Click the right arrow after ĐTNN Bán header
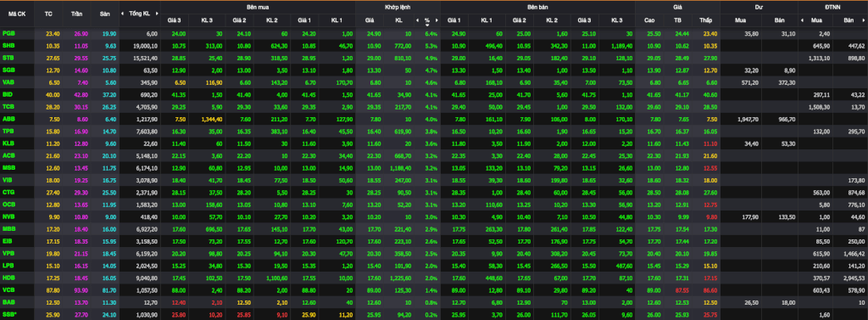 [x=865, y=20]
